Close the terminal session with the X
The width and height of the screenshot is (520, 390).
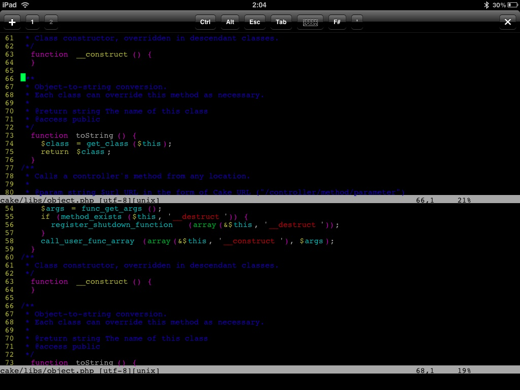tap(508, 22)
